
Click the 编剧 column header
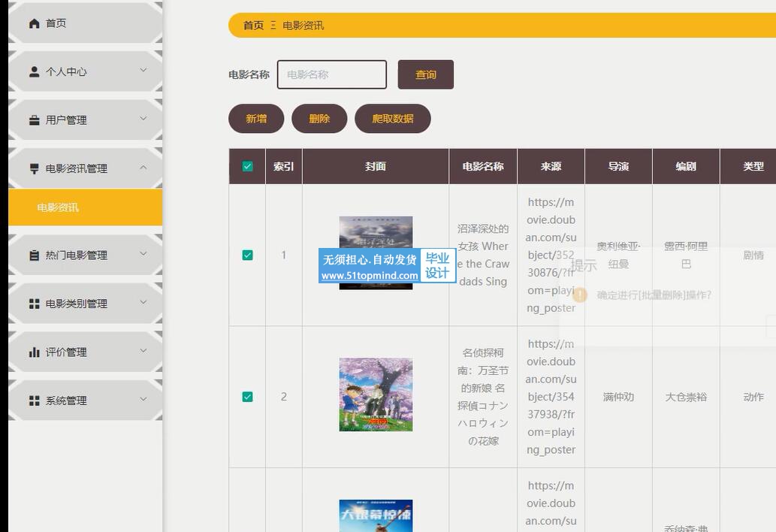click(x=686, y=166)
